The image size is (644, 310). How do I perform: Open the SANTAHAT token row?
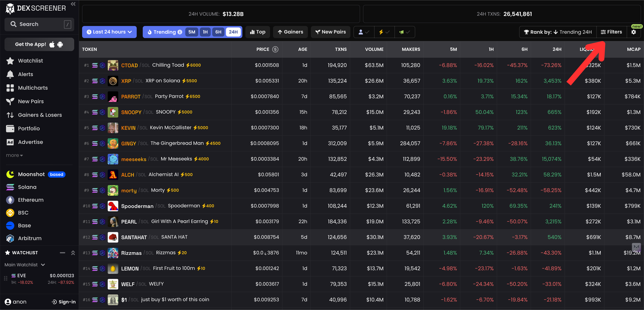pos(361,237)
